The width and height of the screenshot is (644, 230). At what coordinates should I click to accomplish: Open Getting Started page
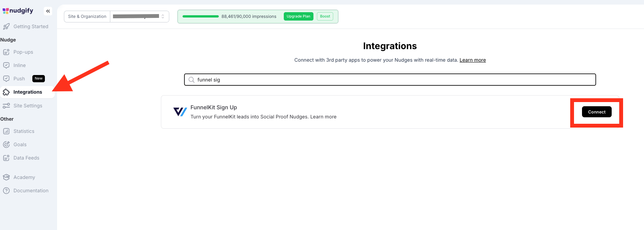click(31, 27)
